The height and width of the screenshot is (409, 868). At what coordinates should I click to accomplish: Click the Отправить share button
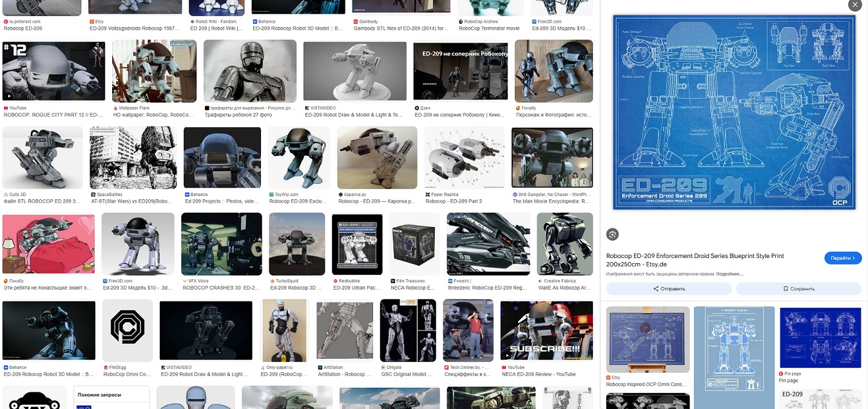[x=669, y=288]
